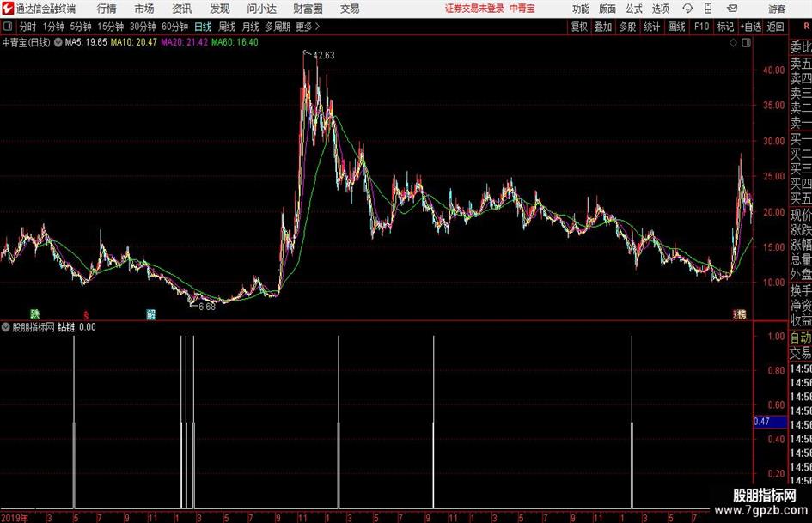Click the MA60: 16.40 value label
This screenshot has height=523, width=812.
tap(235, 42)
